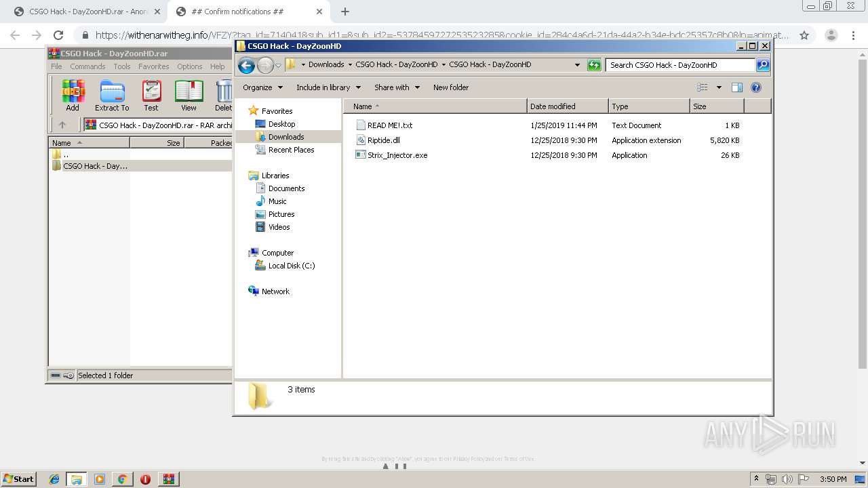868x488 pixels.
Task: Open the Chrome profile avatar icon
Action: [x=831, y=35]
